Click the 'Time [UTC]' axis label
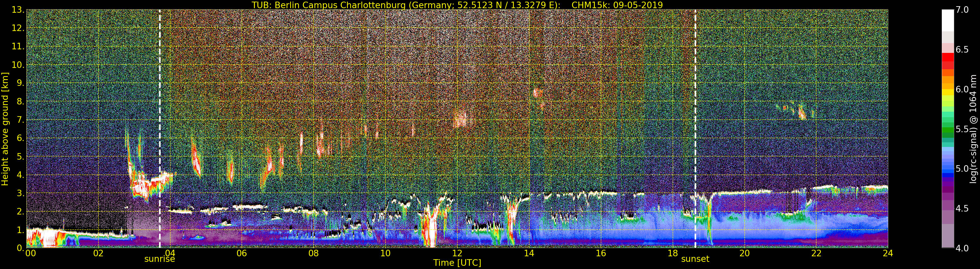This screenshot has width=980, height=269. 457,263
